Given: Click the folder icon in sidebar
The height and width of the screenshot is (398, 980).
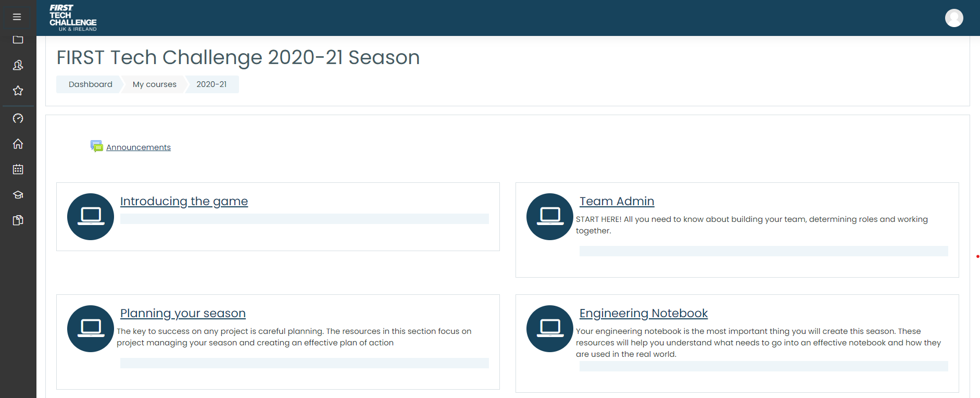Looking at the screenshot, I should [x=18, y=40].
